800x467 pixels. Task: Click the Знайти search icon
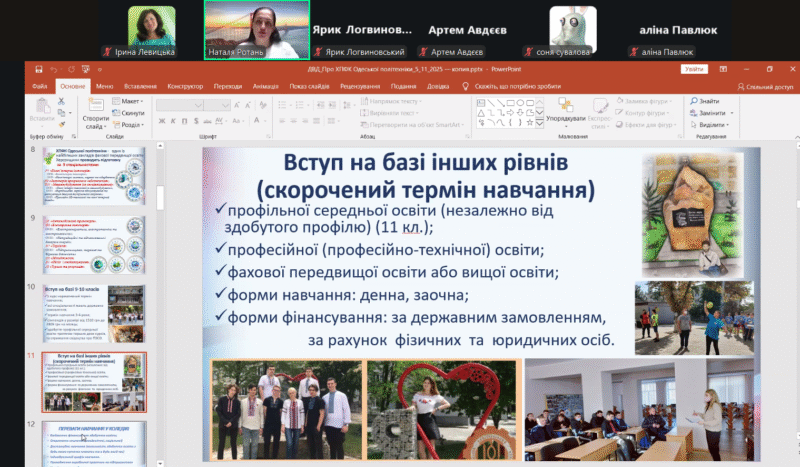click(x=694, y=101)
